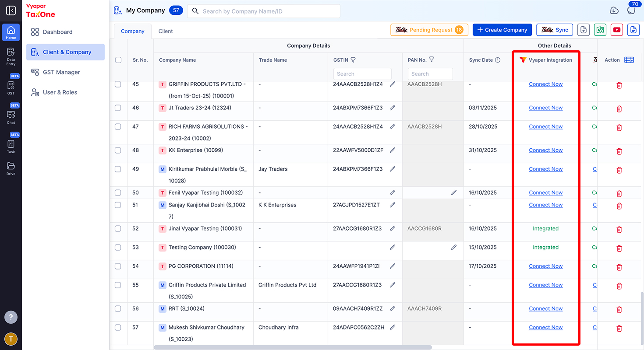Check the Jinal Vyapar Testing row
The height and width of the screenshot is (350, 644).
[118, 228]
